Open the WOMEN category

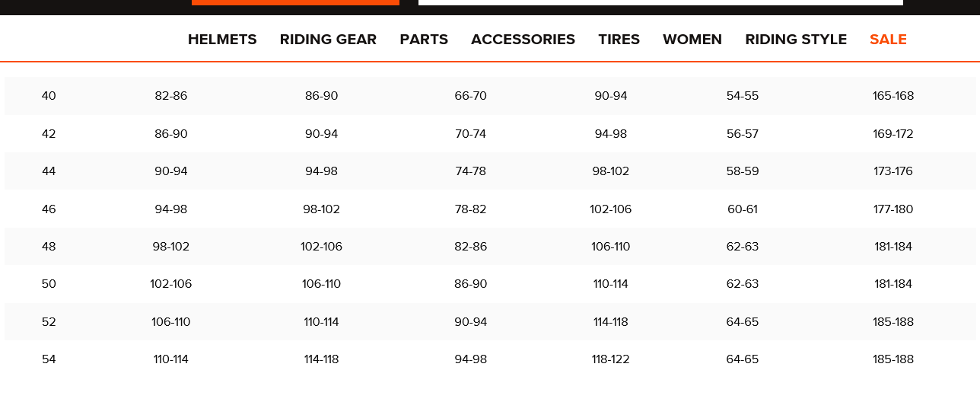click(x=692, y=40)
